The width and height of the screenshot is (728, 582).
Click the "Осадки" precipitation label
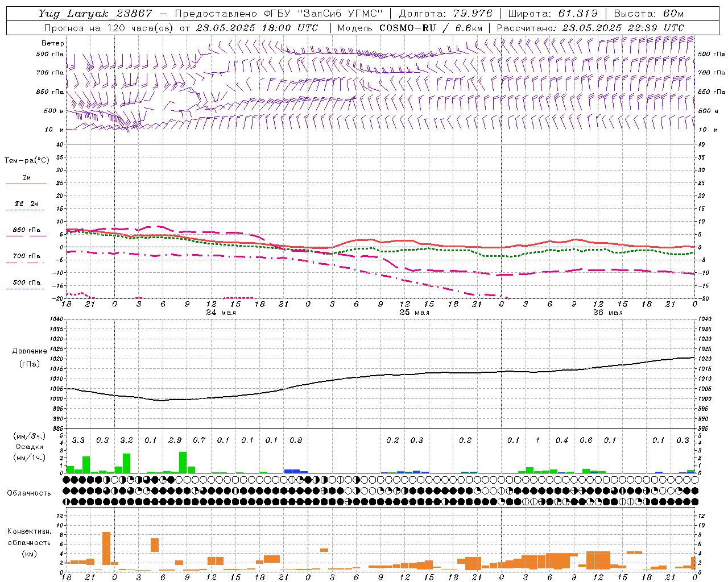click(29, 447)
